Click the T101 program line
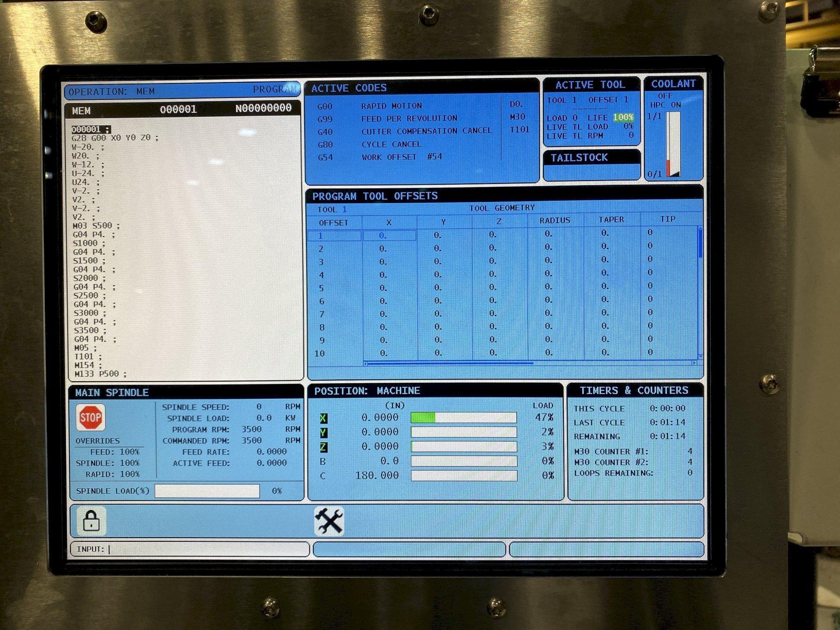Screen dimensions: 840x630 coord(88,357)
